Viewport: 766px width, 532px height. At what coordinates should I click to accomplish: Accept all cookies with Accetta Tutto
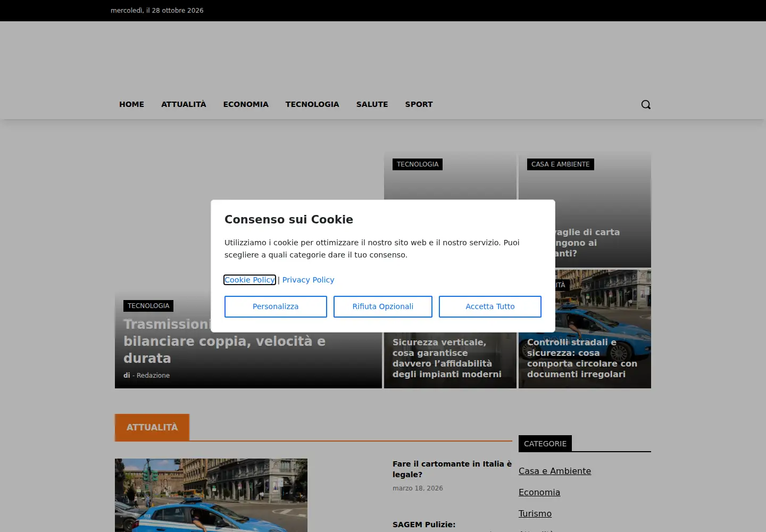(490, 306)
